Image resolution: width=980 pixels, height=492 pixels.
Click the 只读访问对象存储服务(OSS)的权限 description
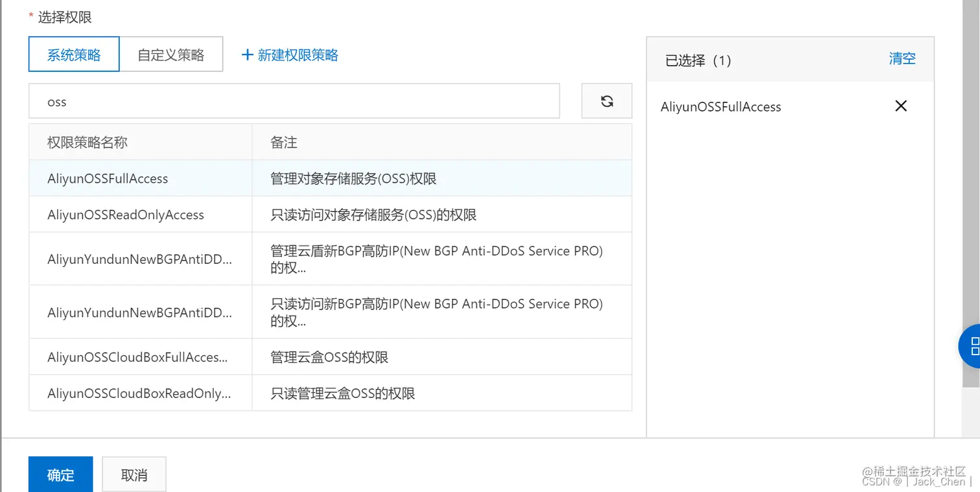point(374,215)
